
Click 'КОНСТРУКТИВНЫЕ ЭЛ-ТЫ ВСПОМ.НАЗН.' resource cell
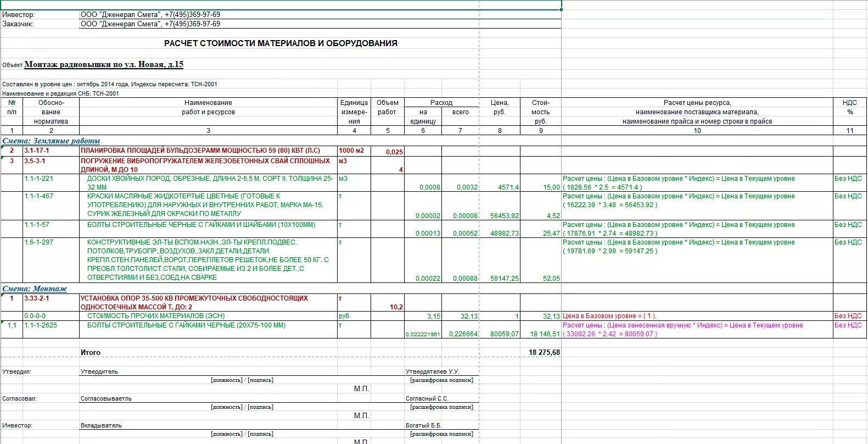pyautogui.click(x=208, y=260)
